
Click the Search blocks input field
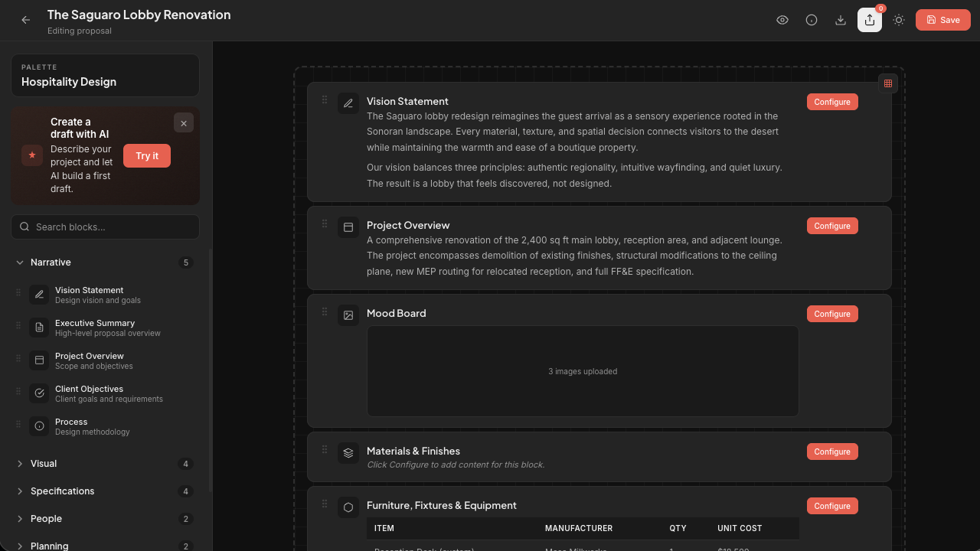(x=105, y=227)
